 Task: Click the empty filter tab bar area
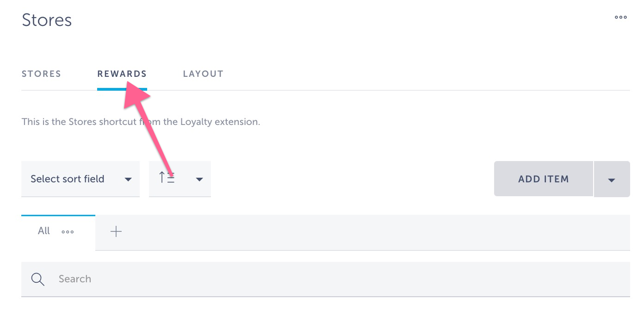click(370, 232)
